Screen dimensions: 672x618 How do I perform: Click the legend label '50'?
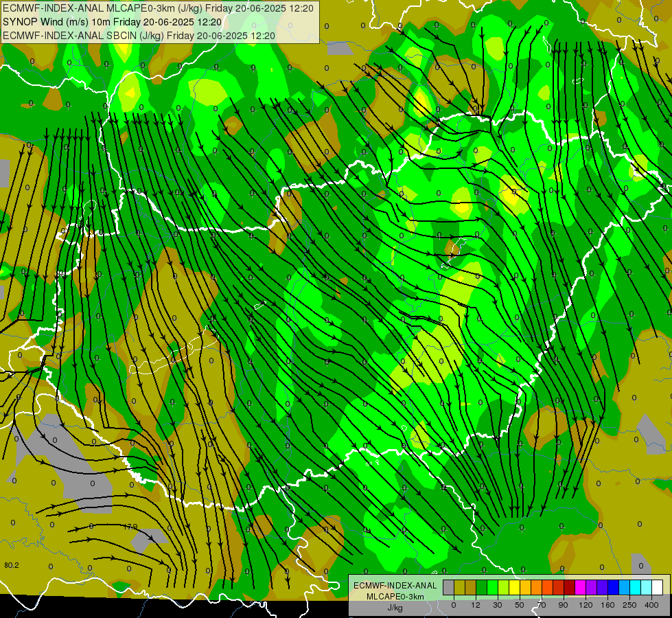(x=520, y=605)
